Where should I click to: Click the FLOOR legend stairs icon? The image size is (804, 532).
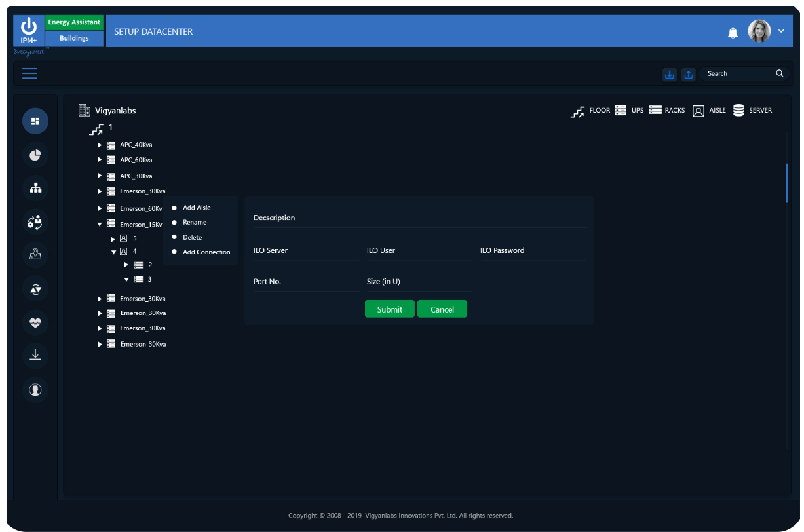[577, 111]
